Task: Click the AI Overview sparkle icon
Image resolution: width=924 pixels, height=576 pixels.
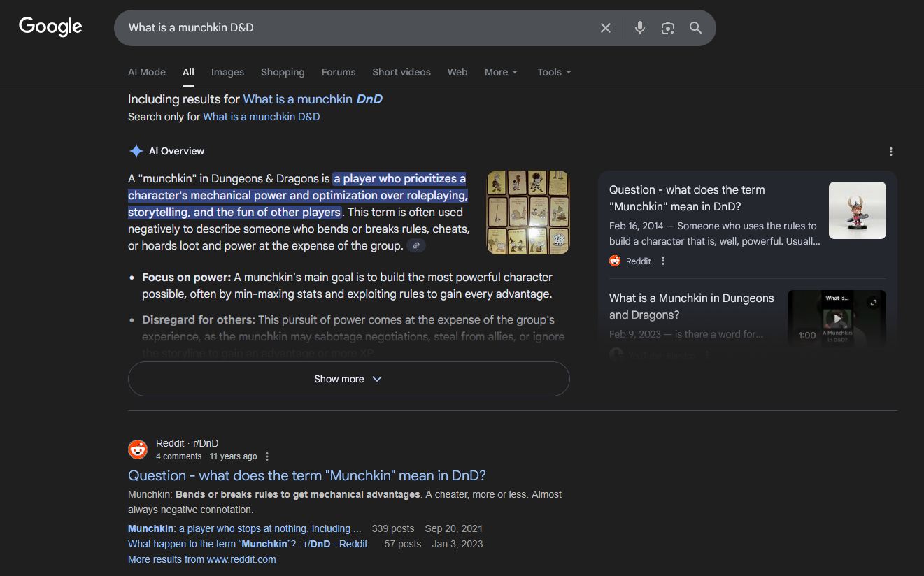Action: [x=136, y=151]
